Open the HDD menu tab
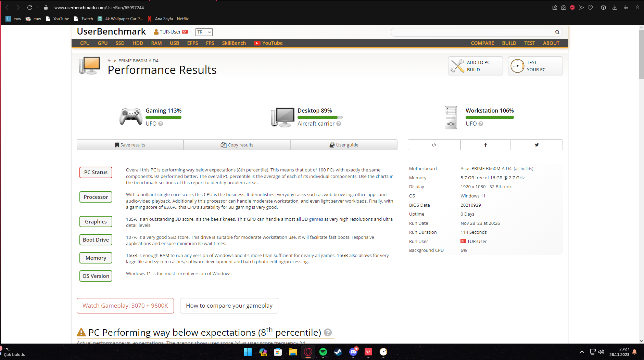 pos(138,43)
